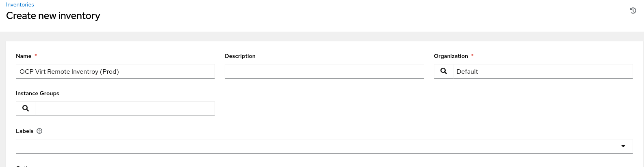Image resolution: width=644 pixels, height=167 pixels.
Task: Click the Create new inventory heading
Action: click(x=53, y=16)
